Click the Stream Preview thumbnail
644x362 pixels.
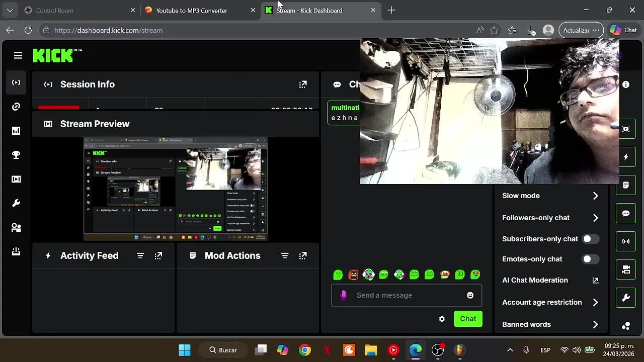coord(176,189)
